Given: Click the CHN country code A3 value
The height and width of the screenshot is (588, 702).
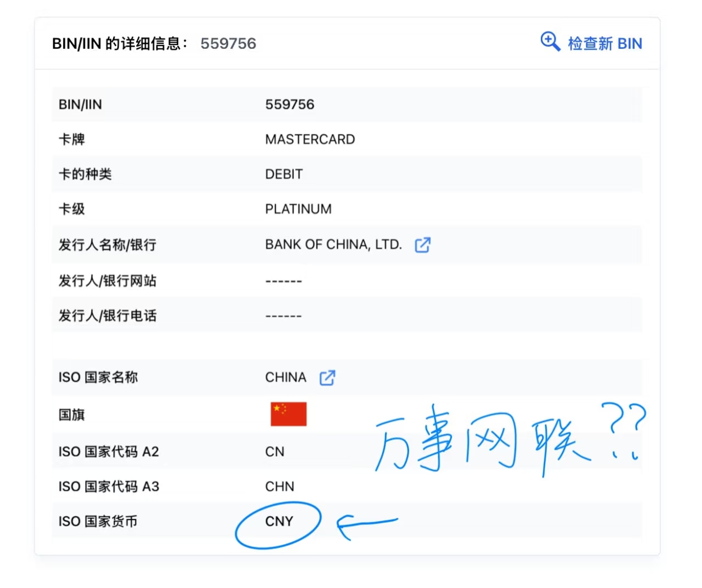Looking at the screenshot, I should click(280, 487).
